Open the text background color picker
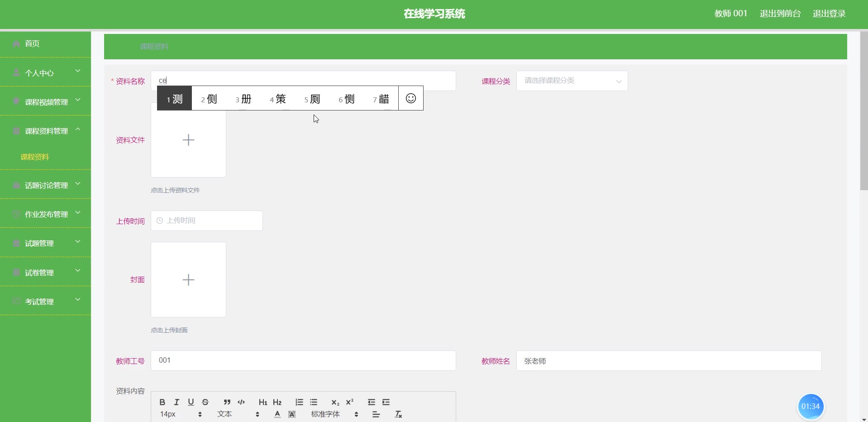The image size is (868, 422). 292,414
